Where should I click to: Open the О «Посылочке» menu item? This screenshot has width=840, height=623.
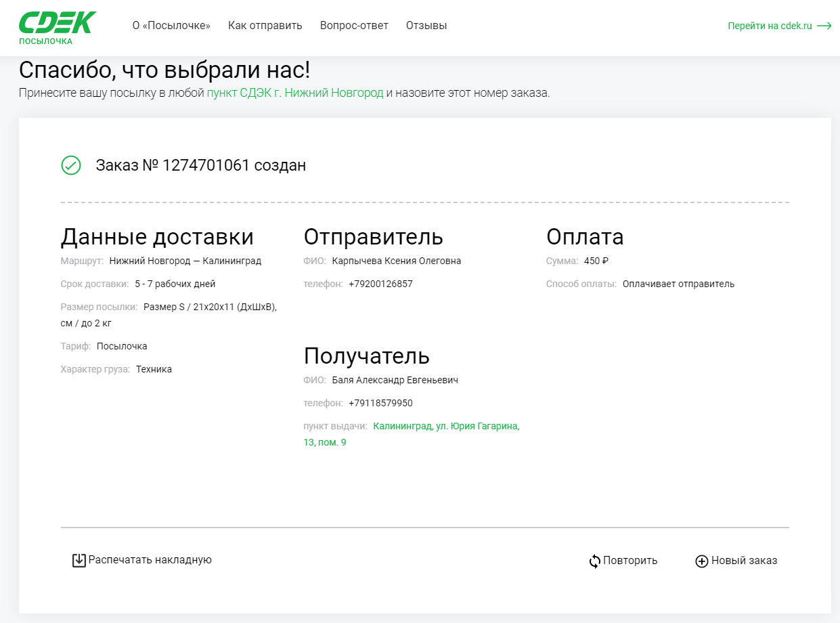(x=171, y=26)
